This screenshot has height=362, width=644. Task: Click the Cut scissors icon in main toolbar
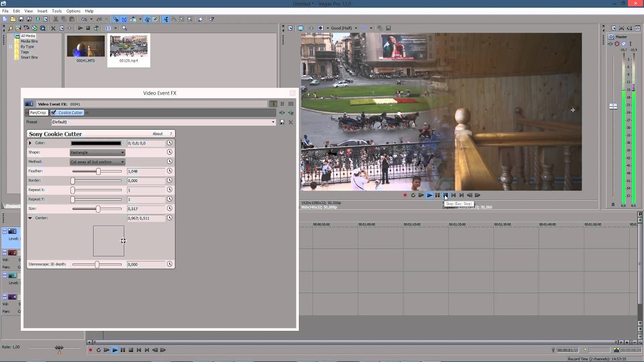coord(56,19)
